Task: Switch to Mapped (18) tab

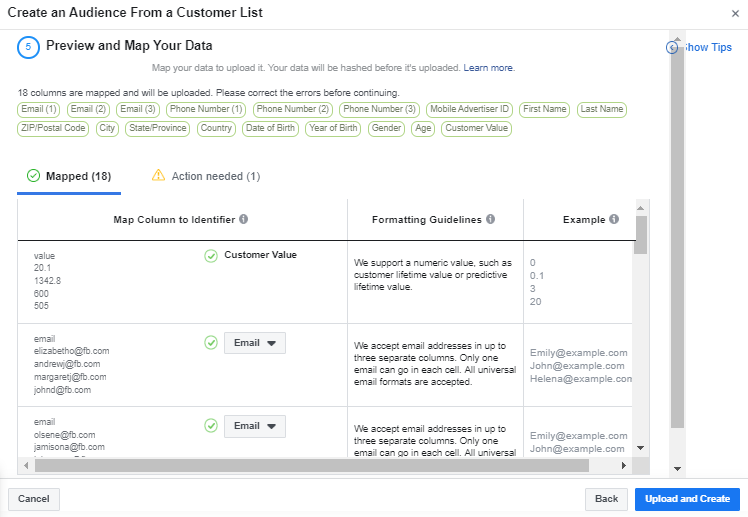Action: 69,176
